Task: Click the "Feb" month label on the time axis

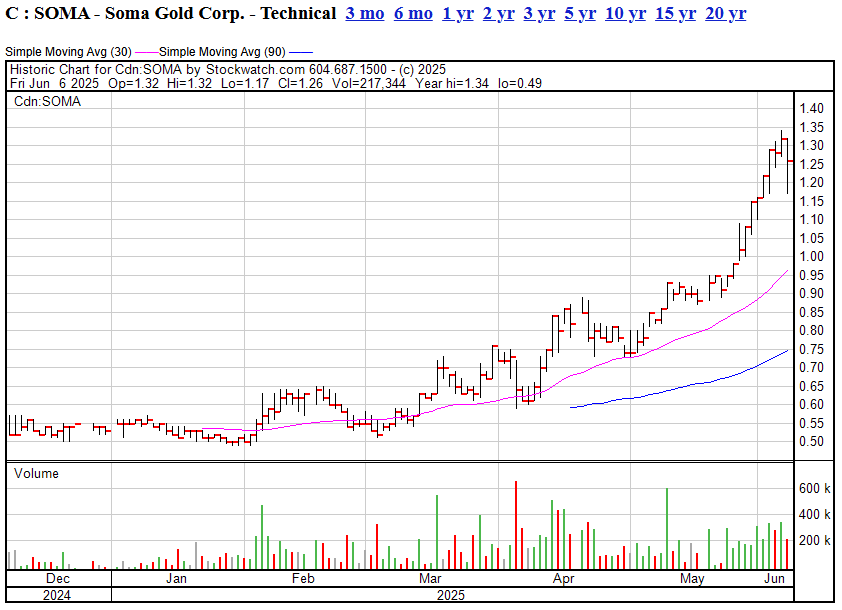Action: 303,578
